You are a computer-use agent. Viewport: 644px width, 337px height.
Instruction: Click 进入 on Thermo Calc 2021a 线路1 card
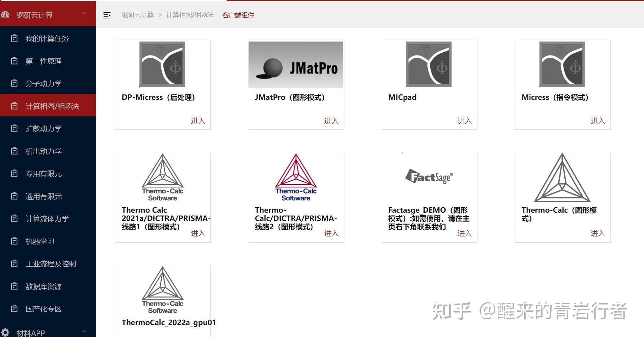point(198,233)
